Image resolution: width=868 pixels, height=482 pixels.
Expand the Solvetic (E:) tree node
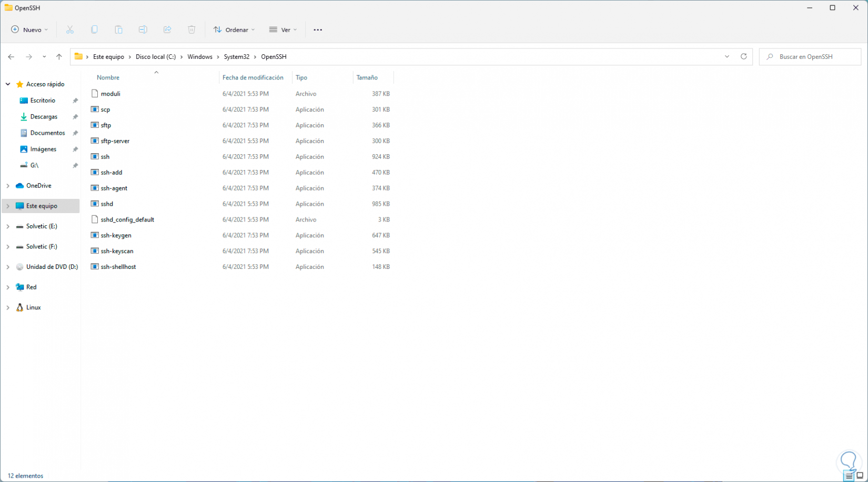point(8,226)
